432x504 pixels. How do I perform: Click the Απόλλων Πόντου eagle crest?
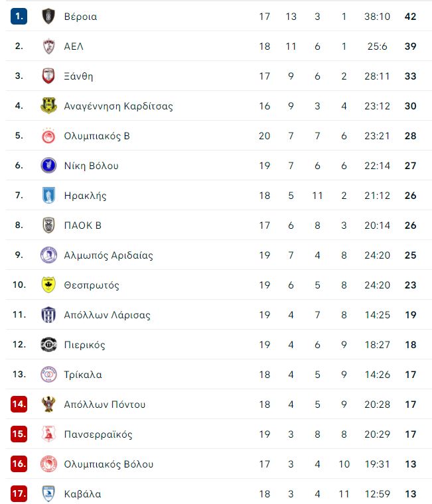48,405
